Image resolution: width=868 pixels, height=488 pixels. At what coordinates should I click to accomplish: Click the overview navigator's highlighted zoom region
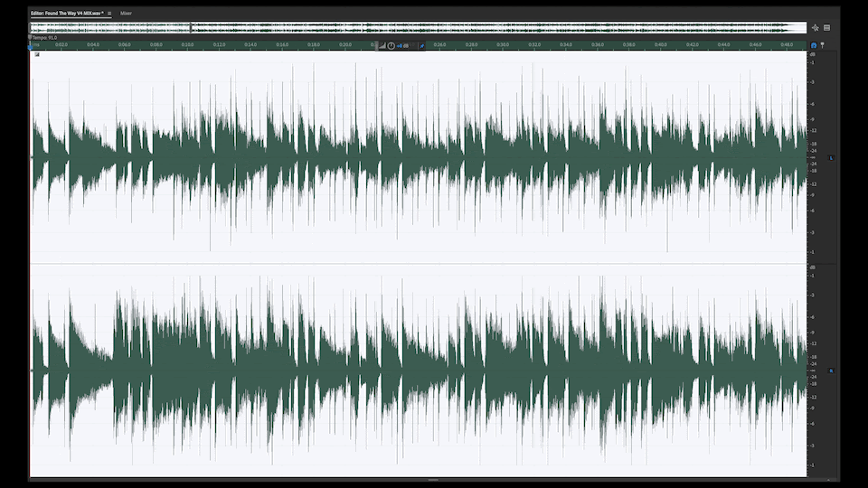[110, 28]
